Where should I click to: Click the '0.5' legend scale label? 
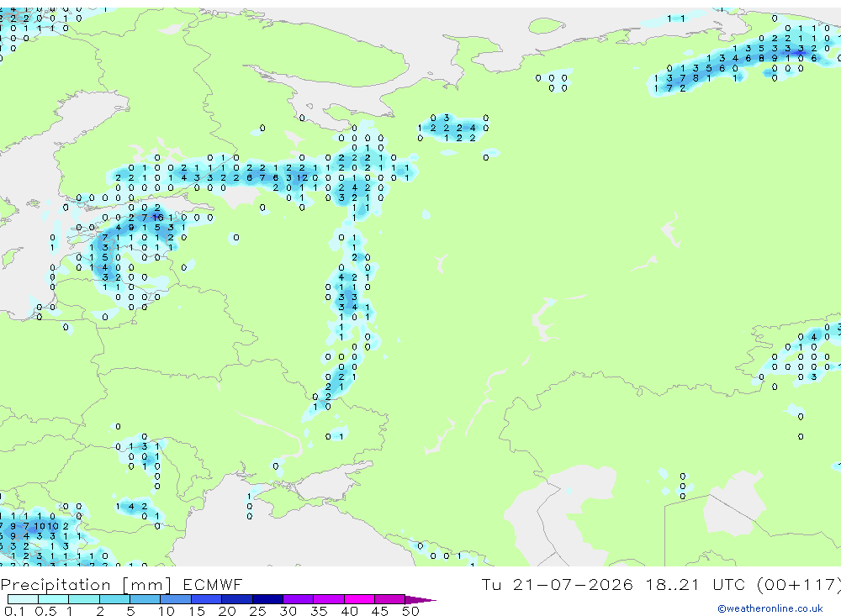[45, 611]
